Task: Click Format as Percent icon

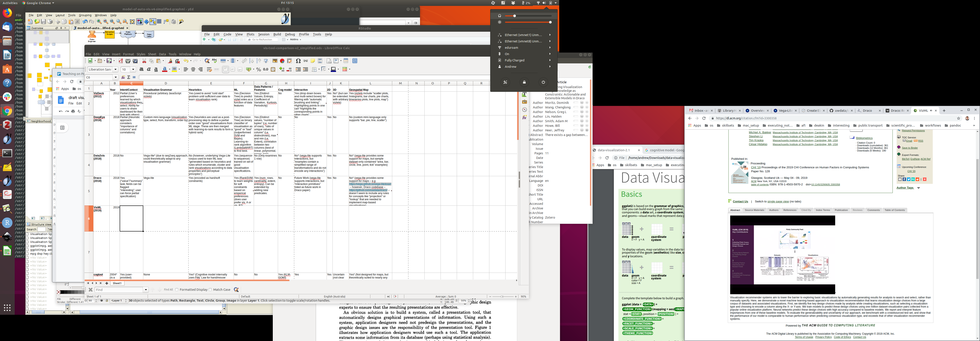Action: [x=259, y=70]
